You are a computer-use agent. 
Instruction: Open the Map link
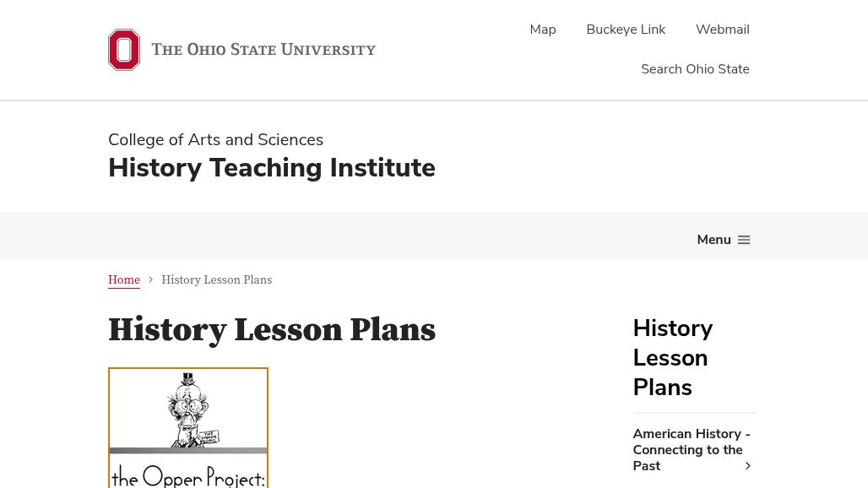tap(542, 30)
